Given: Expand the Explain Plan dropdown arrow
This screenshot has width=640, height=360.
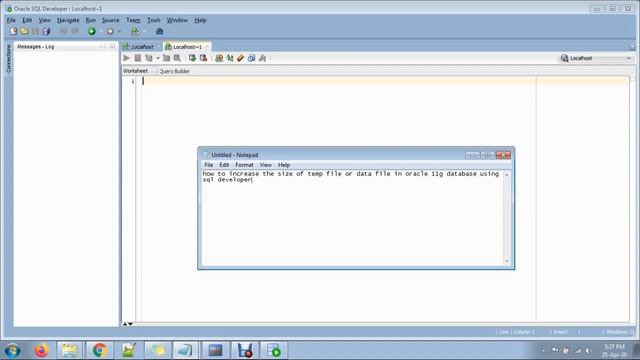Looking at the screenshot, I should click(158, 58).
